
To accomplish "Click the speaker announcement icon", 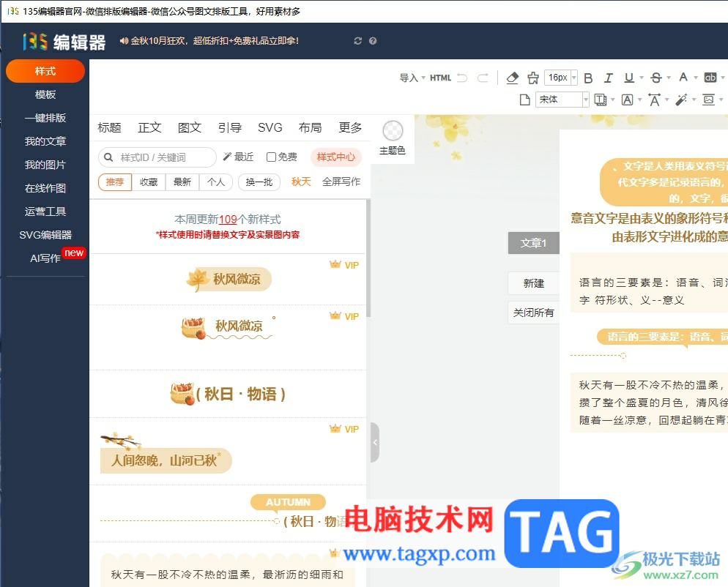I will tap(124, 41).
